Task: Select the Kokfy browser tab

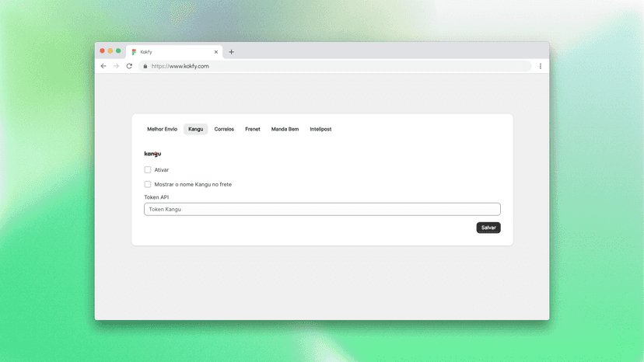Action: pyautogui.click(x=174, y=52)
